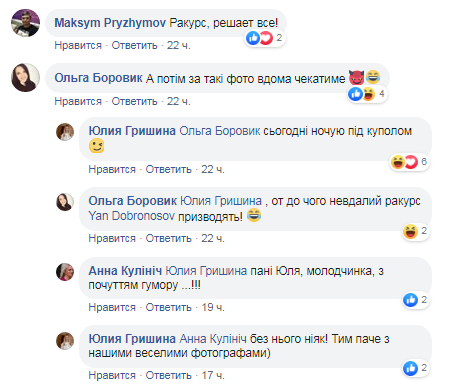This screenshot has height=392, width=462.
Task: View like reactions on Юлия Гришина's last reply
Action: pos(415,368)
